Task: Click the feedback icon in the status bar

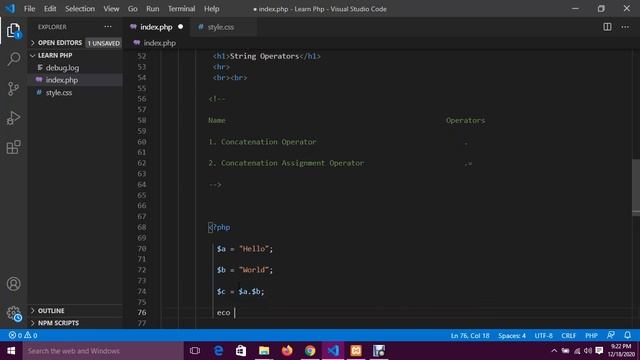Action: click(x=611, y=335)
